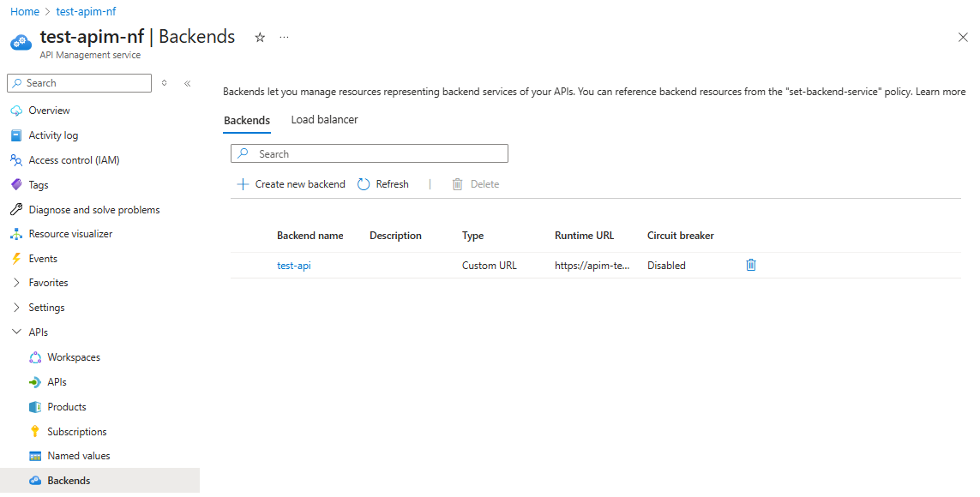Open Events in the sidebar
980x497 pixels.
43,259
